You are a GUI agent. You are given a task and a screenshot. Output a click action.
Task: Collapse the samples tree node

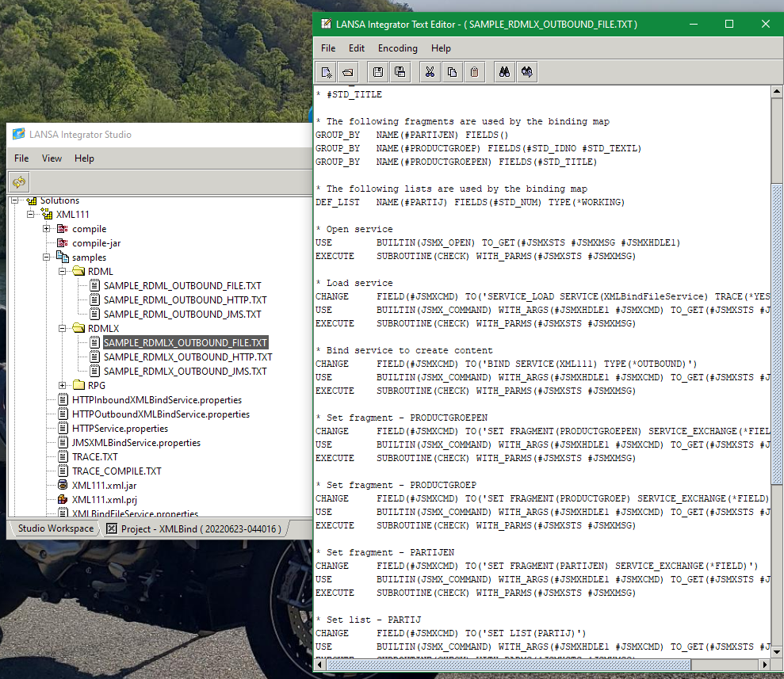click(x=48, y=257)
